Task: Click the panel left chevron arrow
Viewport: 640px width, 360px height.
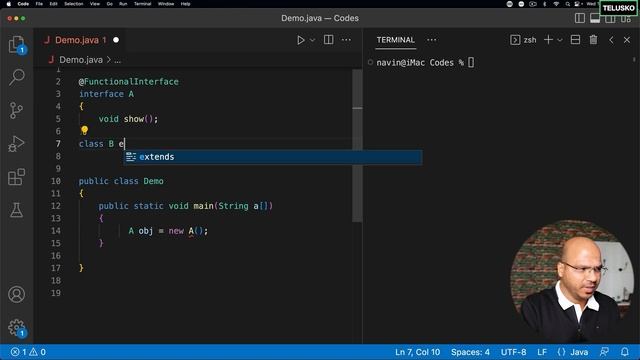Action: (x=611, y=40)
